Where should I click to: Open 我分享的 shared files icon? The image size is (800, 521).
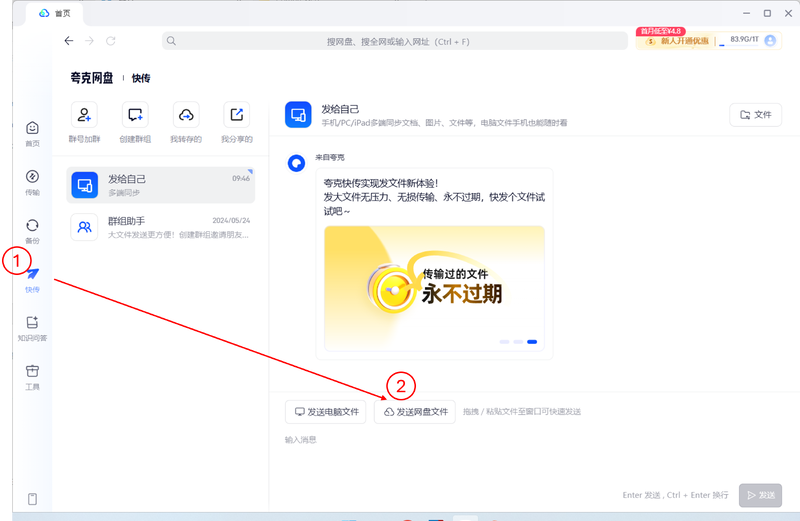pyautogui.click(x=237, y=115)
